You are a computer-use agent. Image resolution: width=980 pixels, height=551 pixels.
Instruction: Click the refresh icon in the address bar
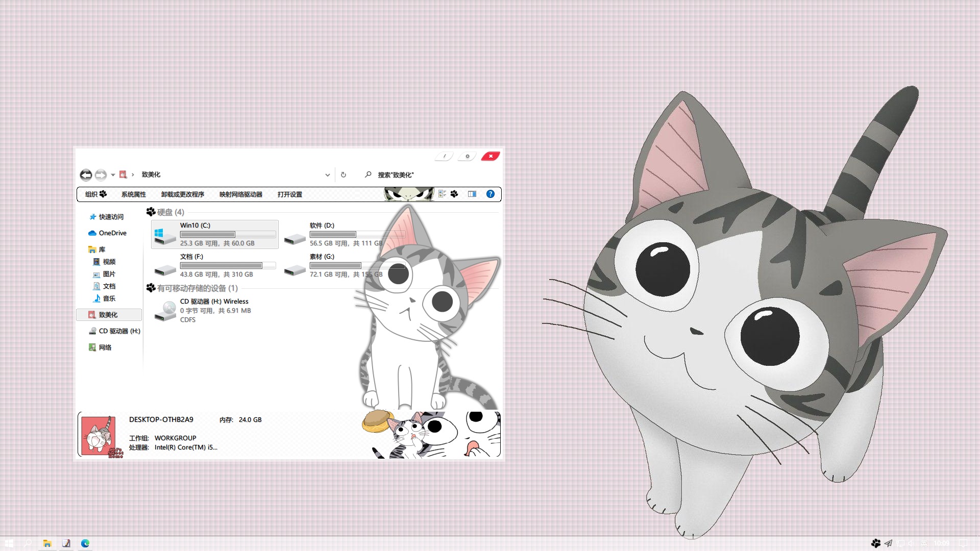(x=344, y=175)
